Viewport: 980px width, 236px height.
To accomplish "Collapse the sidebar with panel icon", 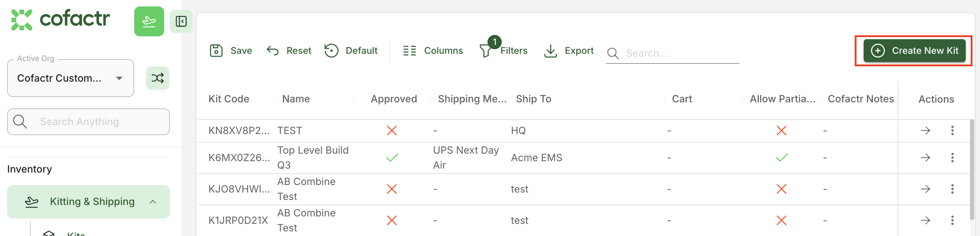I will [181, 21].
